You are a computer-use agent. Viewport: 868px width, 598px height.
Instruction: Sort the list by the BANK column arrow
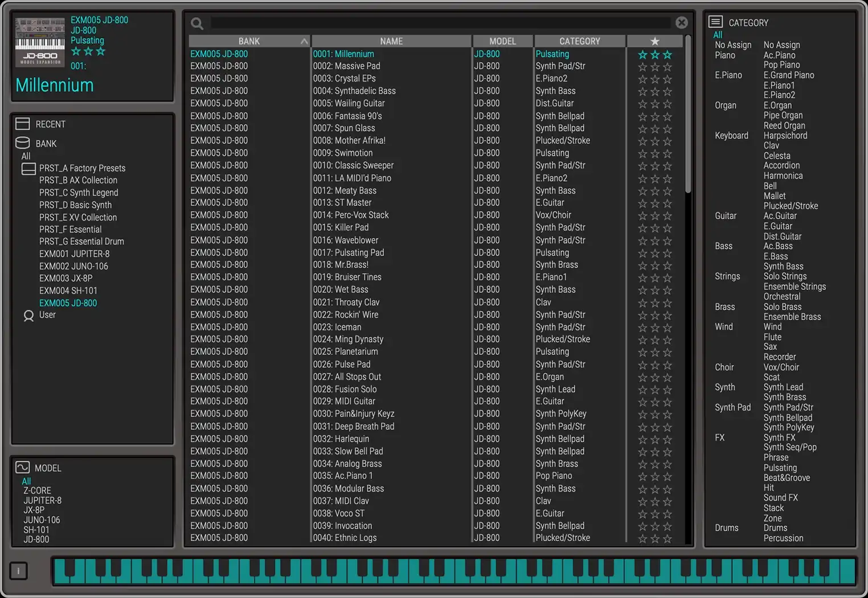[x=304, y=42]
